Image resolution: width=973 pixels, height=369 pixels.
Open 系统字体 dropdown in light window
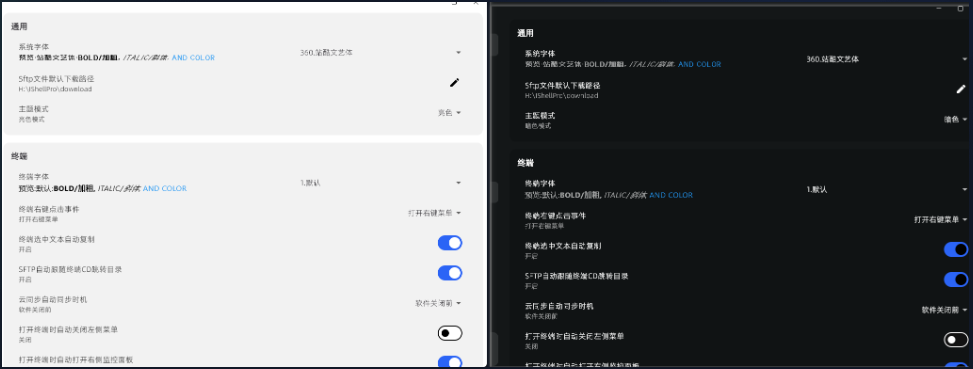(x=380, y=53)
